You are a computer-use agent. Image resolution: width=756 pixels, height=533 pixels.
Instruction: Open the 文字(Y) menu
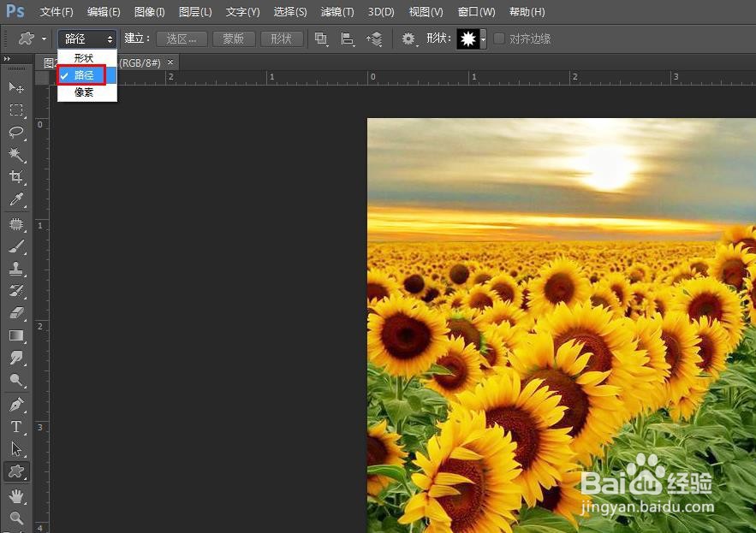pos(242,12)
